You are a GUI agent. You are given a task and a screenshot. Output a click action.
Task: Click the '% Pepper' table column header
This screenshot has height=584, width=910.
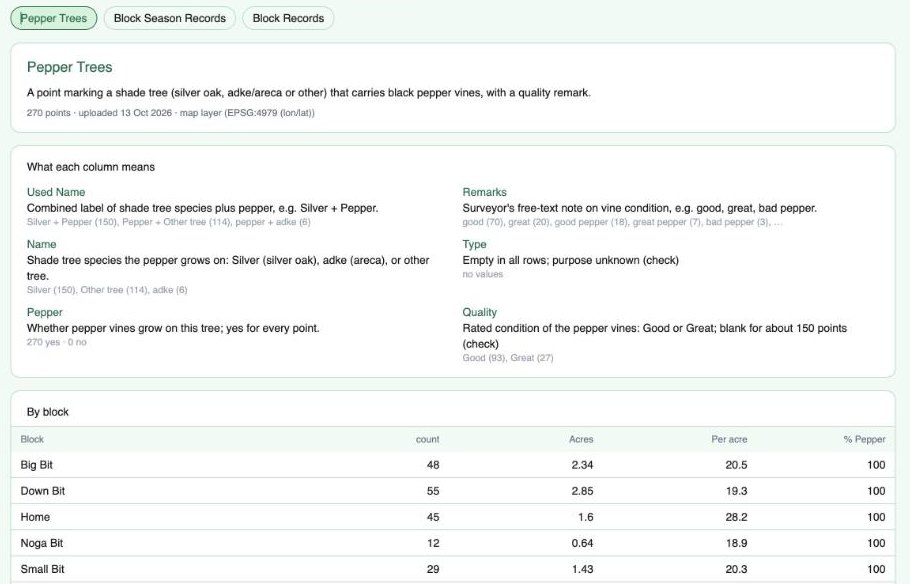point(864,439)
